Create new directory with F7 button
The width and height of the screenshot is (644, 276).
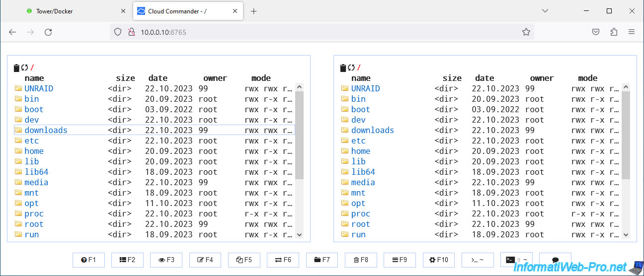(x=322, y=260)
